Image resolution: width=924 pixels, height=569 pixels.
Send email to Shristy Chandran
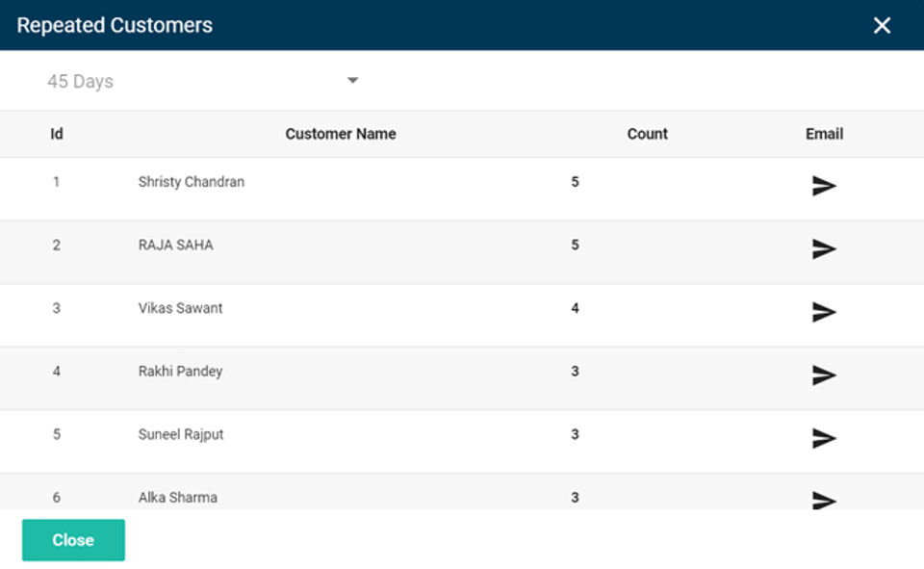coord(823,186)
